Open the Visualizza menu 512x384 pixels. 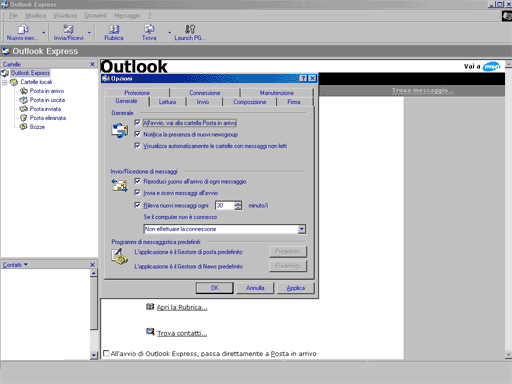coord(65,16)
